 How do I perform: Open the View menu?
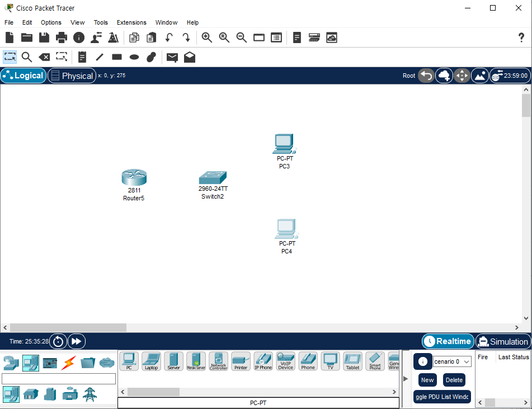point(77,22)
